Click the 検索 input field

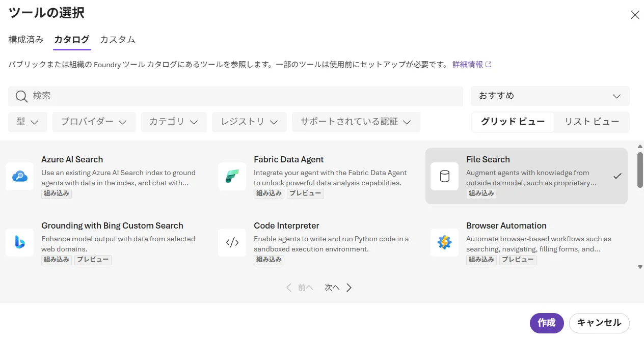click(x=235, y=96)
